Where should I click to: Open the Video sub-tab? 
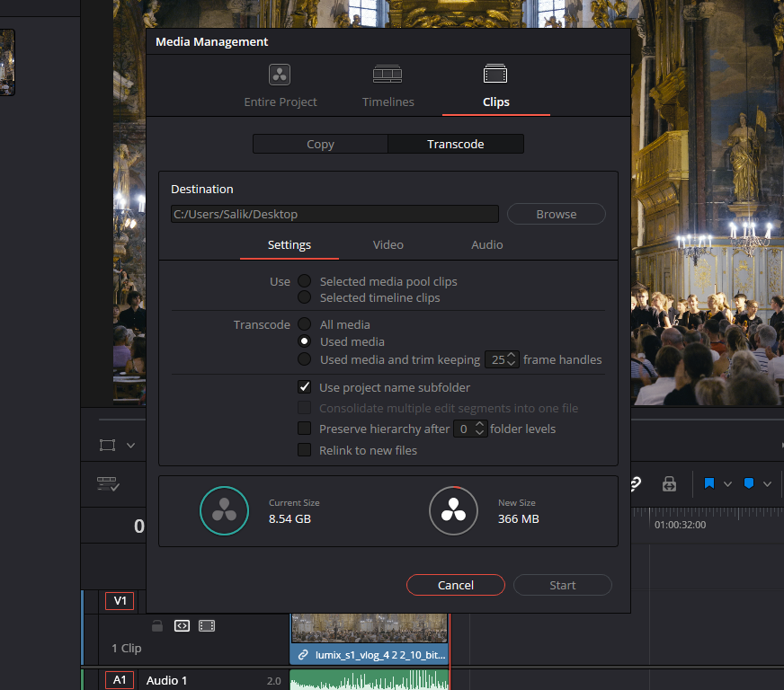click(x=388, y=244)
